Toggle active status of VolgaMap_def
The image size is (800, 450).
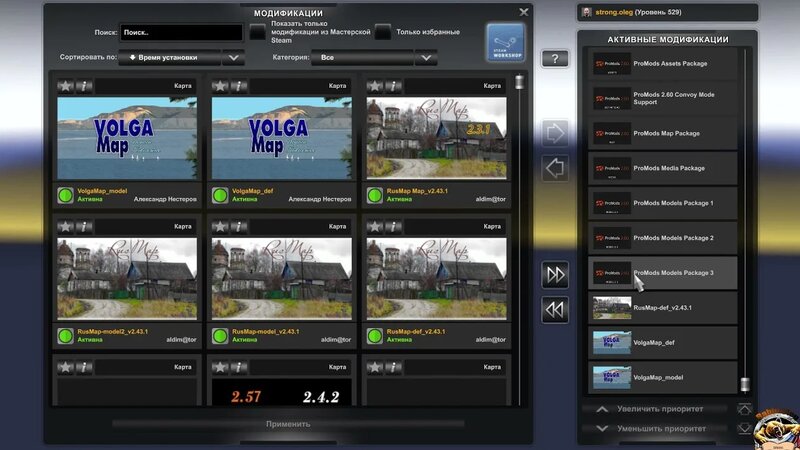pyautogui.click(x=220, y=195)
